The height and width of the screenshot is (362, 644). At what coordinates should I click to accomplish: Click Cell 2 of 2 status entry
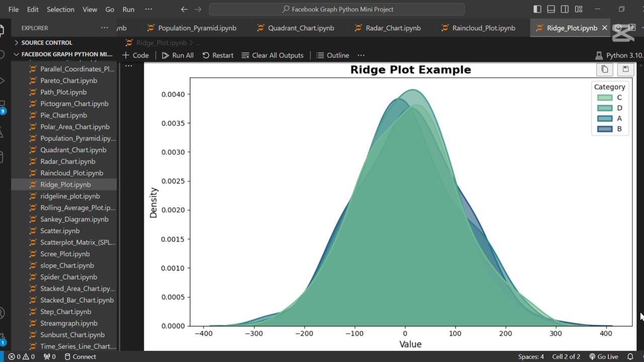[566, 356]
